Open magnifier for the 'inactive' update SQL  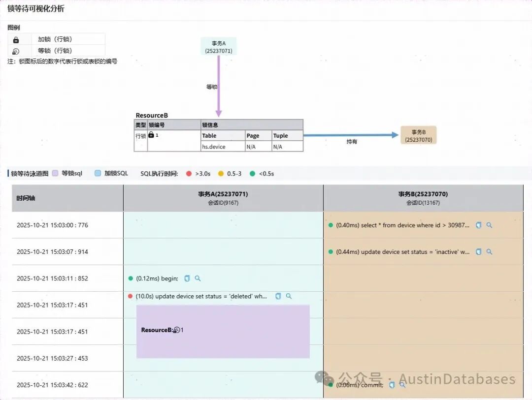(x=489, y=251)
